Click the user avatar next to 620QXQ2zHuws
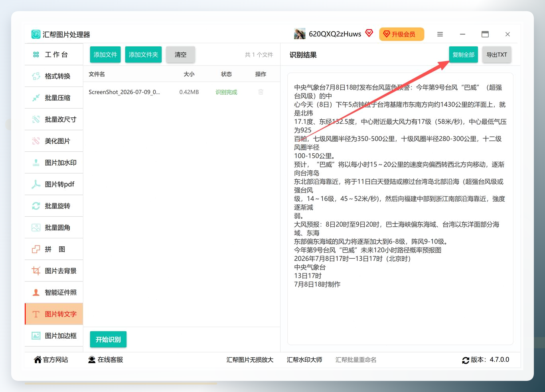The image size is (545, 392). coord(300,34)
